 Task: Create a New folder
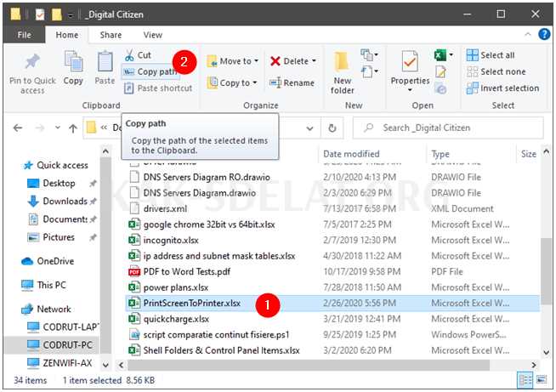342,72
